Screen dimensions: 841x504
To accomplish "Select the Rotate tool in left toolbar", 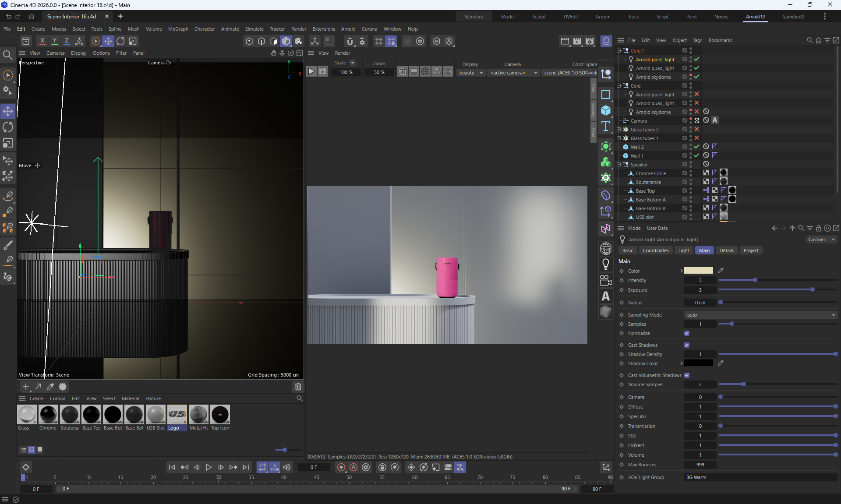I will click(8, 127).
